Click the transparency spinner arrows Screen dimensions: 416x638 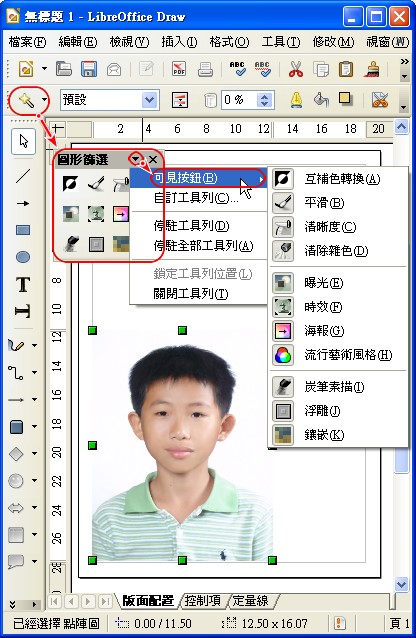click(x=265, y=100)
